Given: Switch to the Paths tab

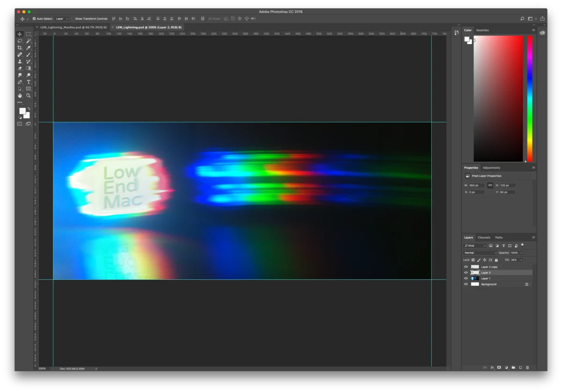Looking at the screenshot, I should [499, 237].
